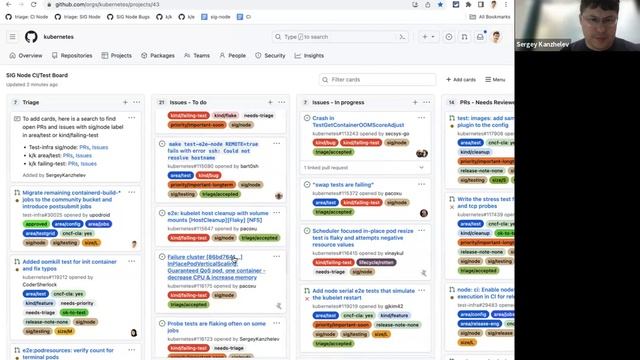Open the Insights tab
Image resolution: width=640 pixels, height=360 pixels.
click(309, 56)
